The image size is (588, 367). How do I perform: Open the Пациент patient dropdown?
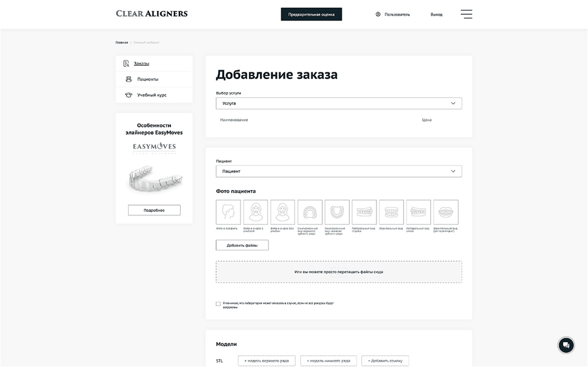(338, 171)
